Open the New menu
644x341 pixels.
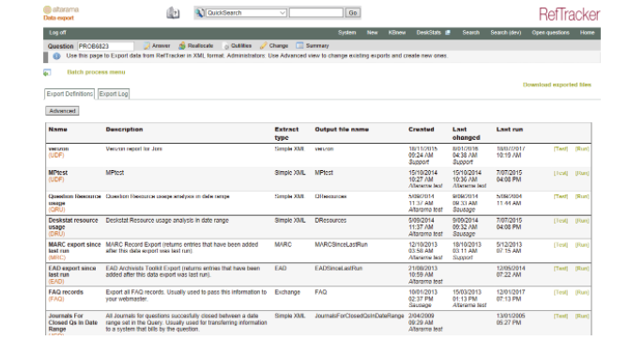click(372, 33)
